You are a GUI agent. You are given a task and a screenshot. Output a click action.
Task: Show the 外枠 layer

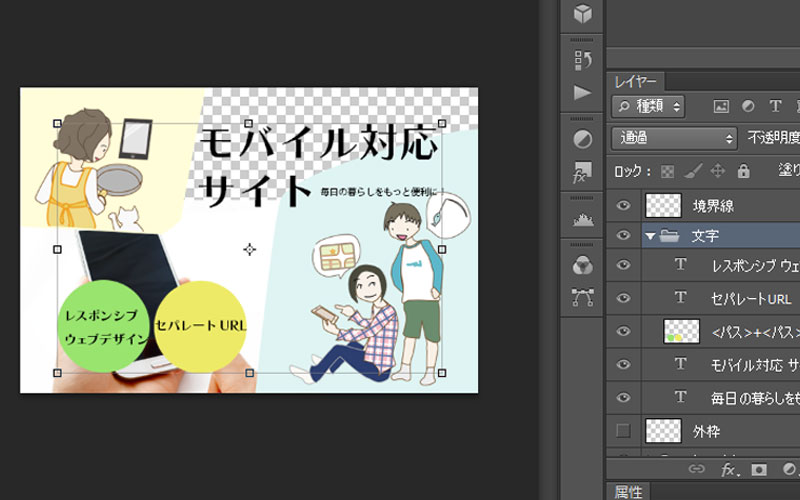[x=623, y=431]
